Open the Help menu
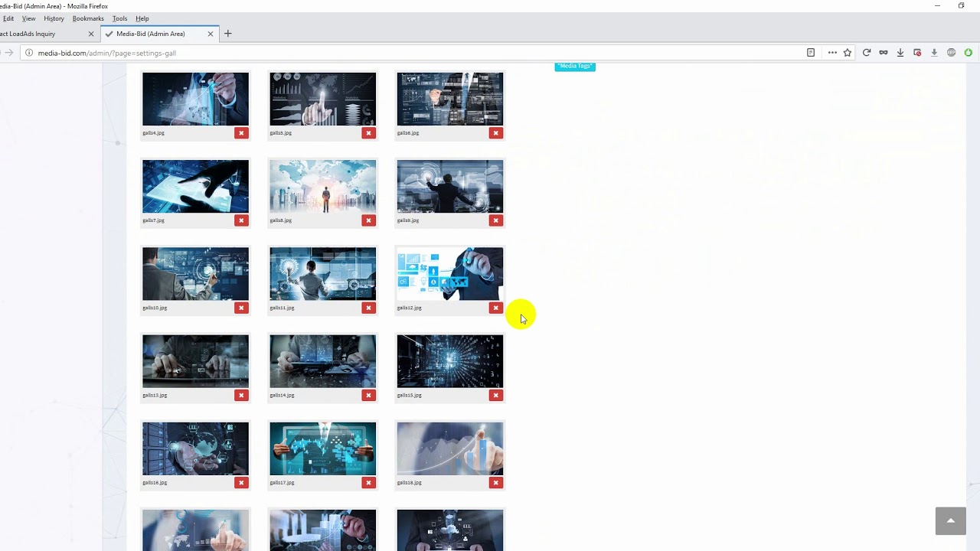 [x=142, y=18]
